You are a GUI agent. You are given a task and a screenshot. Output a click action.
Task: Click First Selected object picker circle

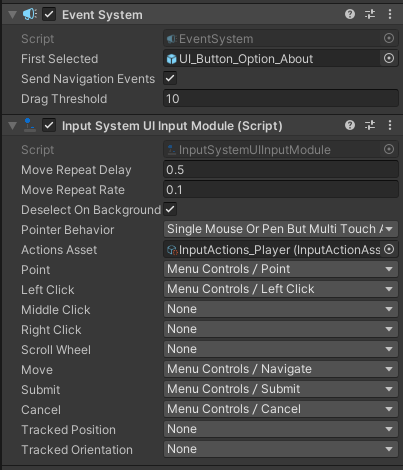pos(389,59)
